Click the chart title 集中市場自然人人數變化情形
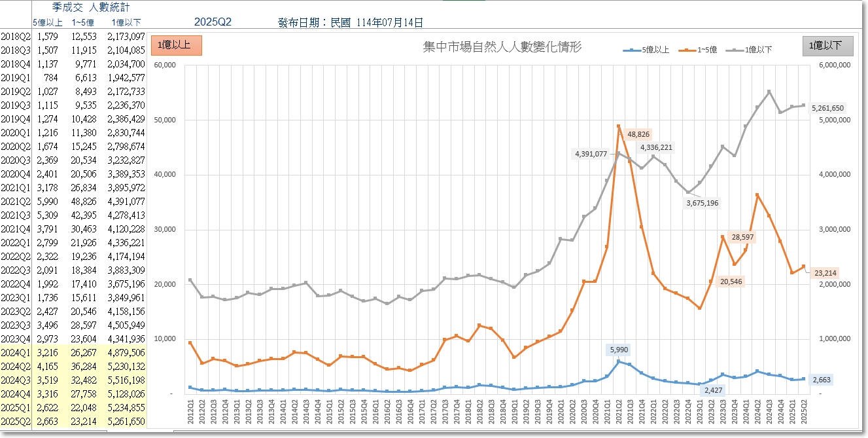 pos(502,47)
